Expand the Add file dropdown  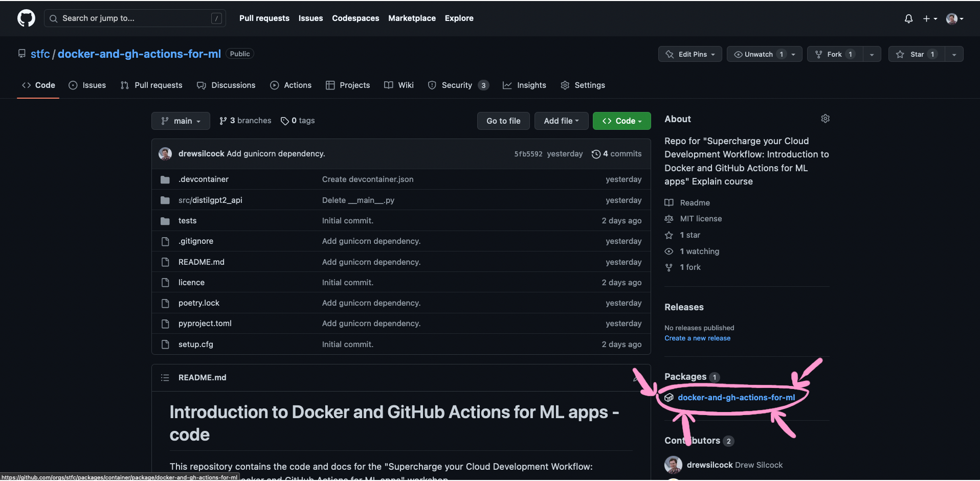[561, 121]
